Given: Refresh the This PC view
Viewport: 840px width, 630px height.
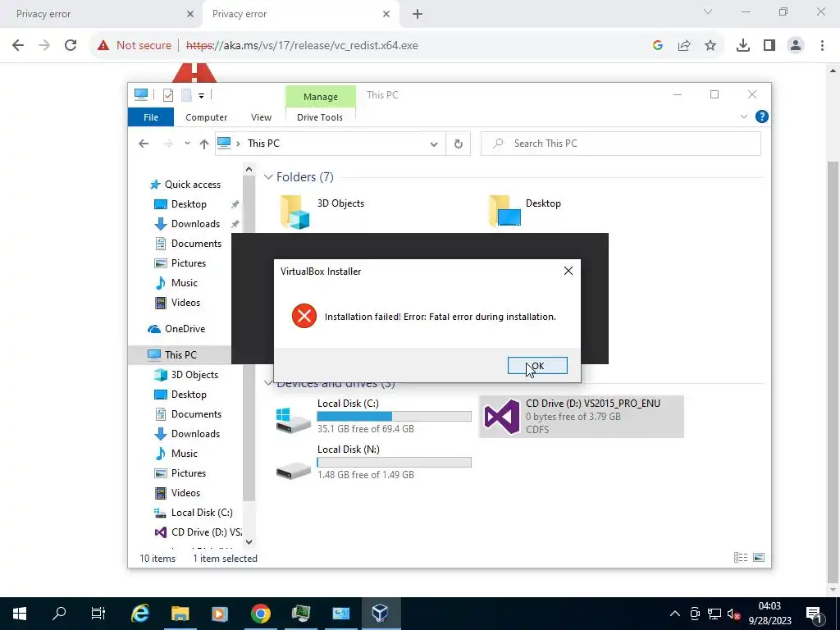Looking at the screenshot, I should (458, 144).
